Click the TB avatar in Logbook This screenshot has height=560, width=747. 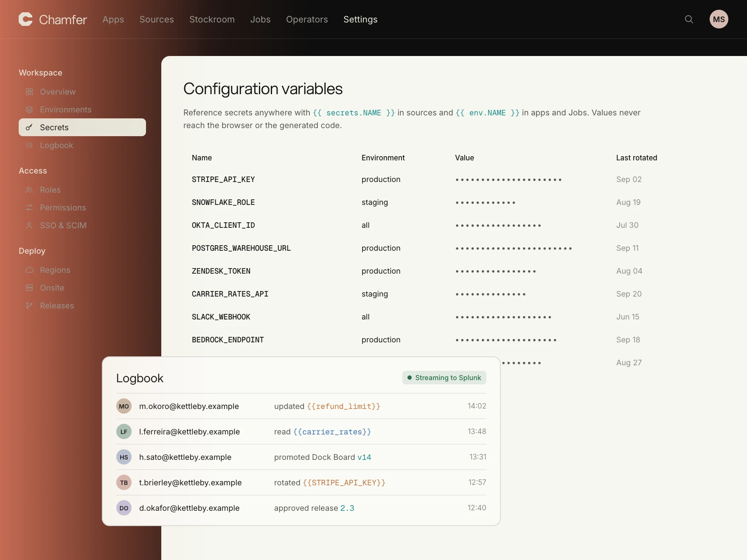click(124, 482)
